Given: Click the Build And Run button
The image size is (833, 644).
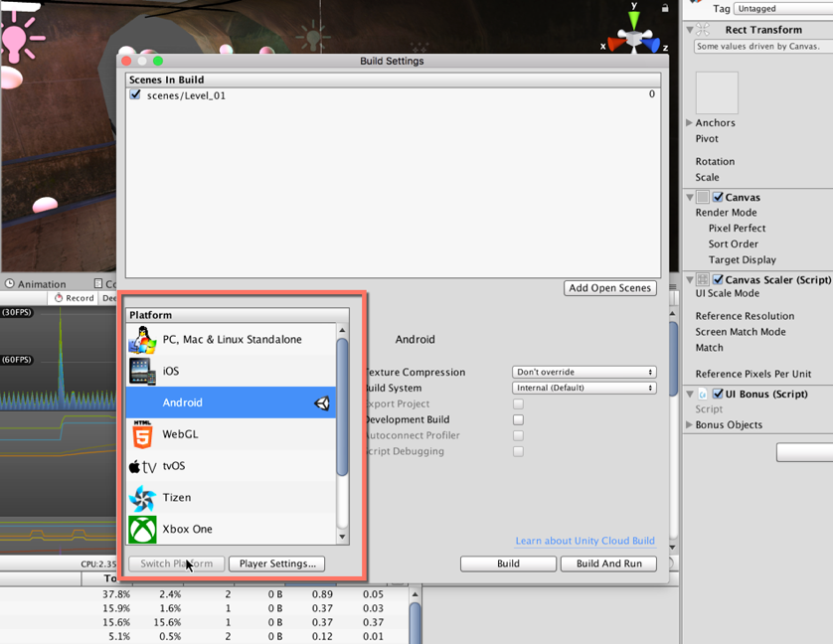Looking at the screenshot, I should pos(608,563).
